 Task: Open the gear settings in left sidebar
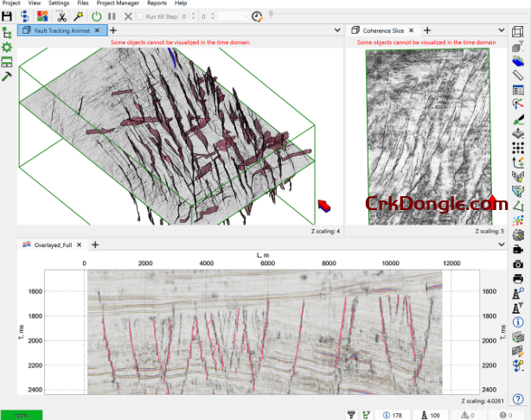coord(7,47)
